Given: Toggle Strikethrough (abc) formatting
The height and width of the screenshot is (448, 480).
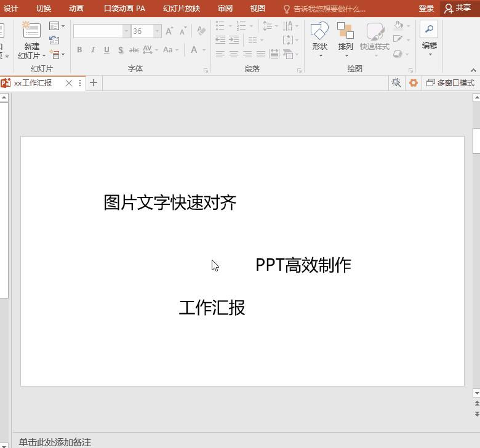Looking at the screenshot, I should 134,50.
